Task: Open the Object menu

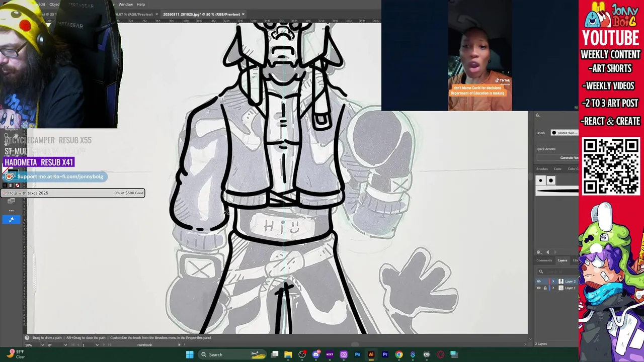Action: (54, 5)
